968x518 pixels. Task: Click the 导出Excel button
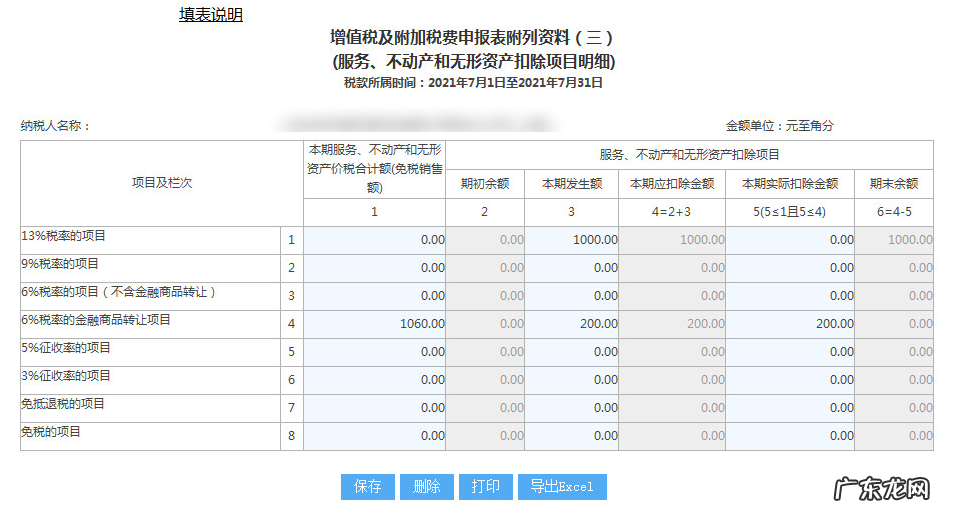(562, 487)
